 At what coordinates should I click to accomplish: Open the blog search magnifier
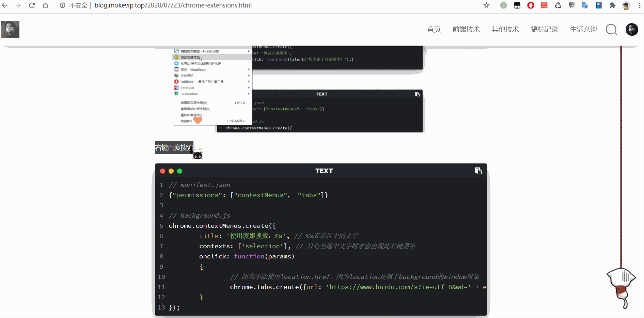pos(611,30)
